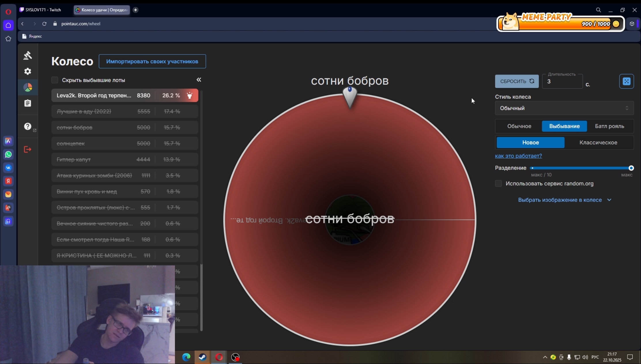Image resolution: width=641 pixels, height=364 pixels.
Task: Enable 'Скрыть выбывшие лоты' checkbox
Action: [x=55, y=80]
